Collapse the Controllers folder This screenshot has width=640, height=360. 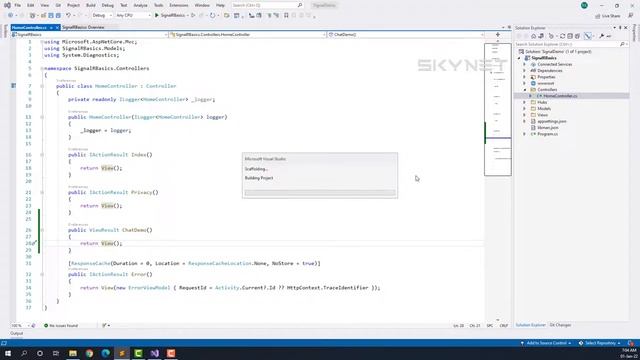point(525,89)
